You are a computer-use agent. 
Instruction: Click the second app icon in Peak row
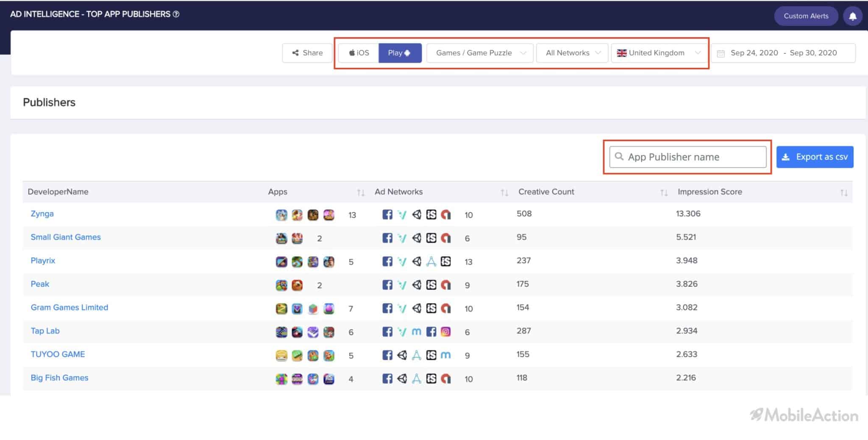(297, 285)
